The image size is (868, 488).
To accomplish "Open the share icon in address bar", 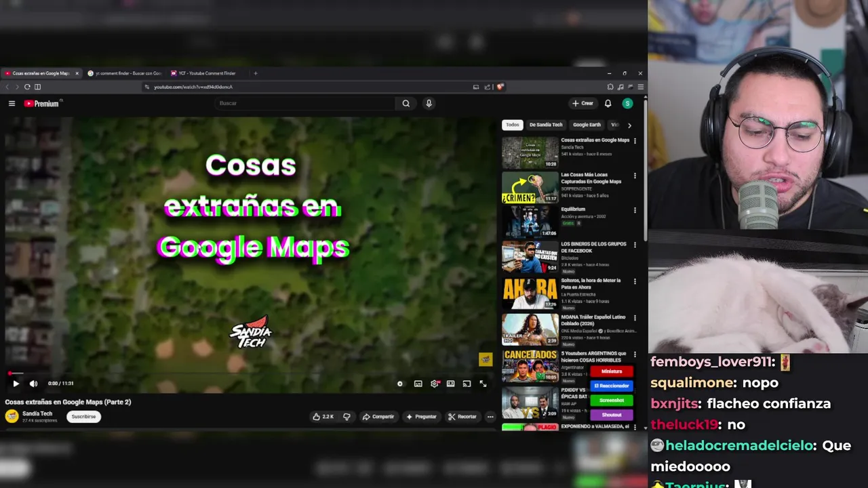I will point(488,87).
